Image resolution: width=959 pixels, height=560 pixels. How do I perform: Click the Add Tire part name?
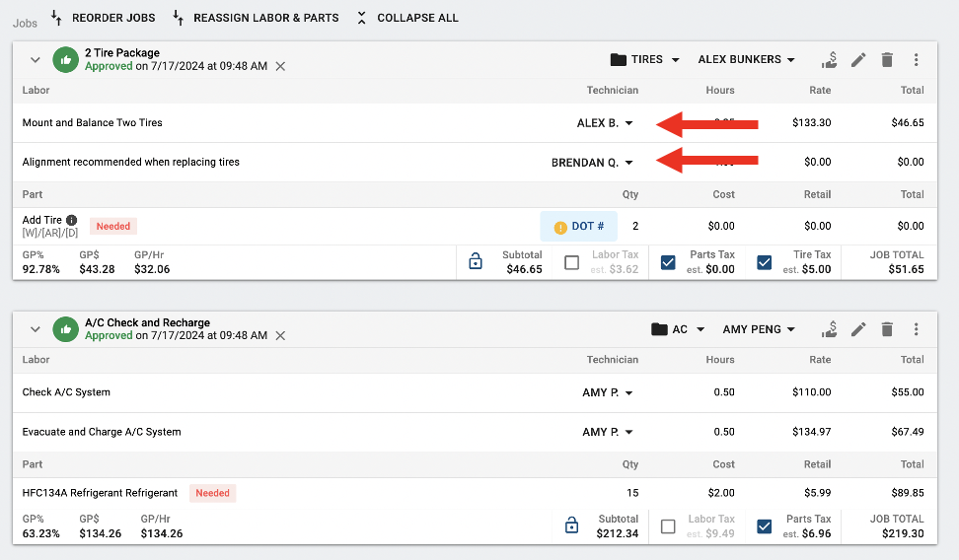coord(42,220)
